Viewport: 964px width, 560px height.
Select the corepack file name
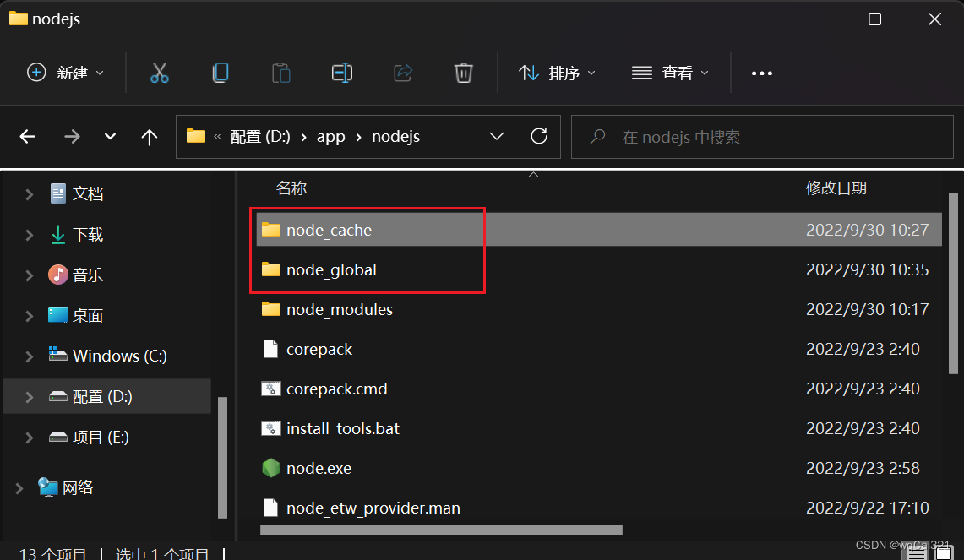(319, 349)
